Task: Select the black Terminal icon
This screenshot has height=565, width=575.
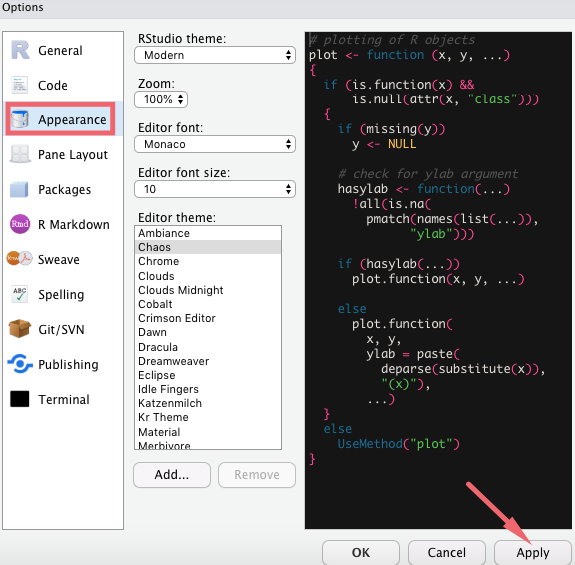Action: pyautogui.click(x=20, y=399)
